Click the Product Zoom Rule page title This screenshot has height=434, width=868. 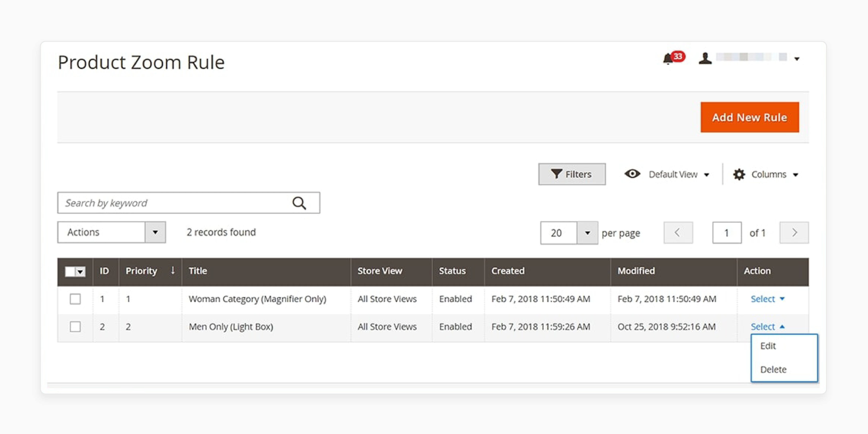click(x=141, y=62)
